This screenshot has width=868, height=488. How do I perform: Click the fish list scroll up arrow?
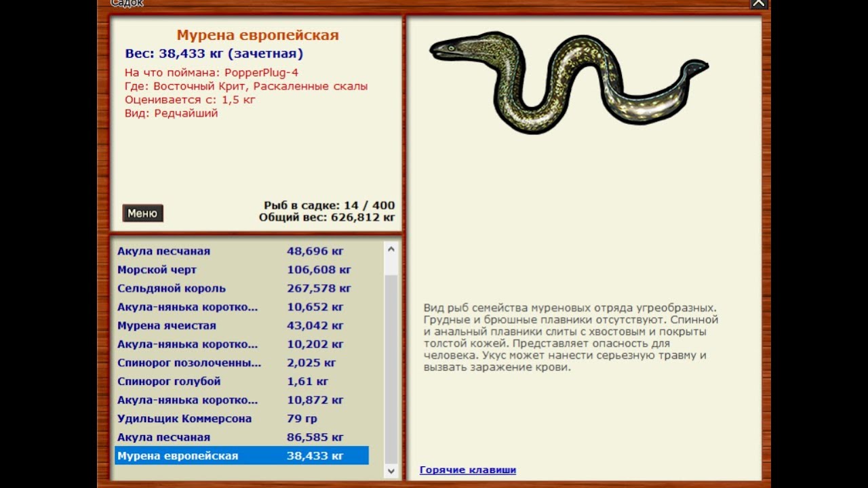click(x=391, y=249)
